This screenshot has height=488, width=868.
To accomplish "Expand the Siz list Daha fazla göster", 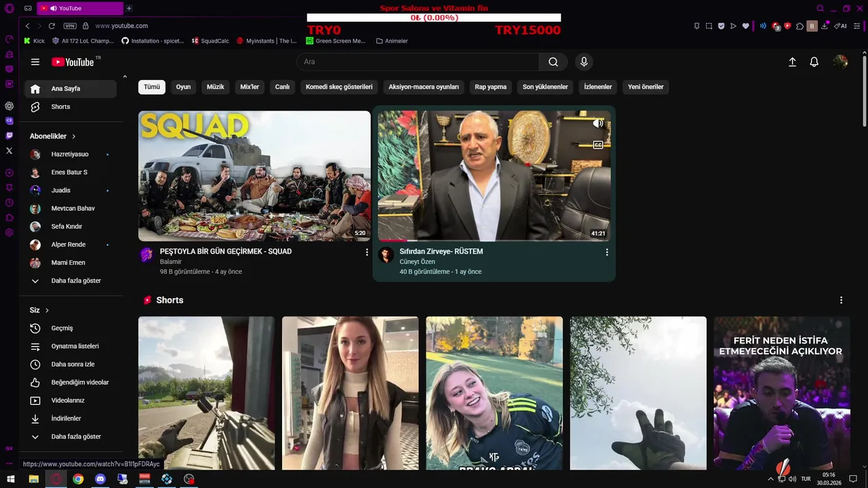I will click(71, 436).
